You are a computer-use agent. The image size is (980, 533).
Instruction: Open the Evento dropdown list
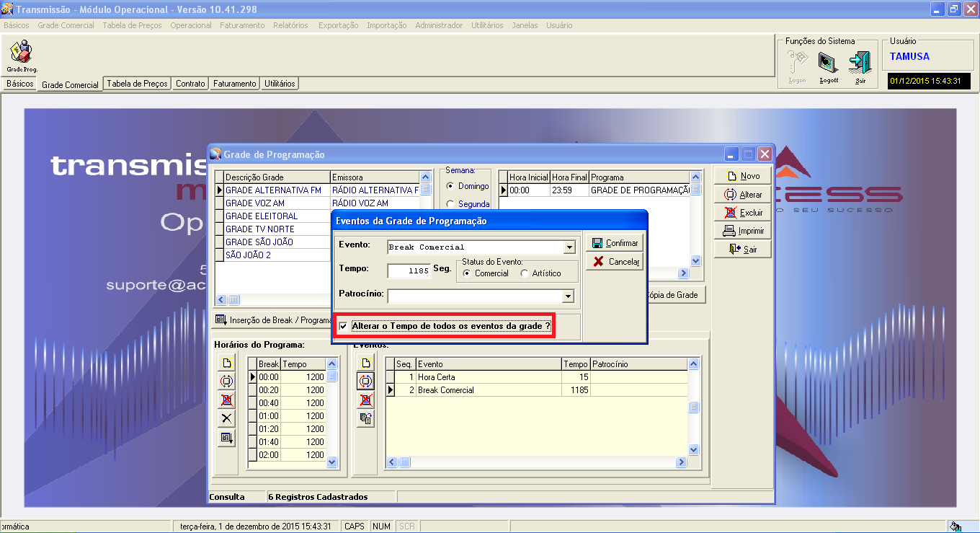[x=569, y=247]
